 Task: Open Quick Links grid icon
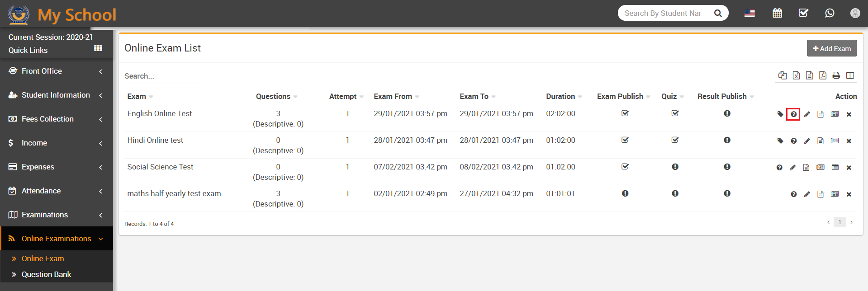[x=98, y=48]
